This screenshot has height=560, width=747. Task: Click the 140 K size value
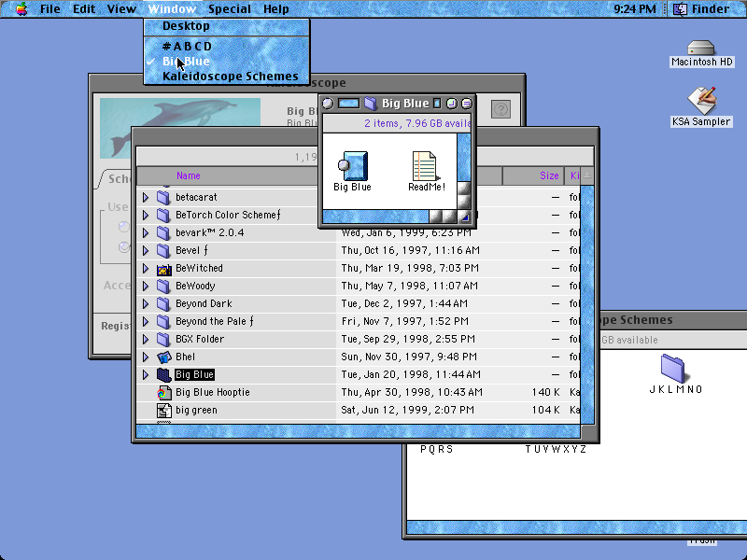coord(546,392)
